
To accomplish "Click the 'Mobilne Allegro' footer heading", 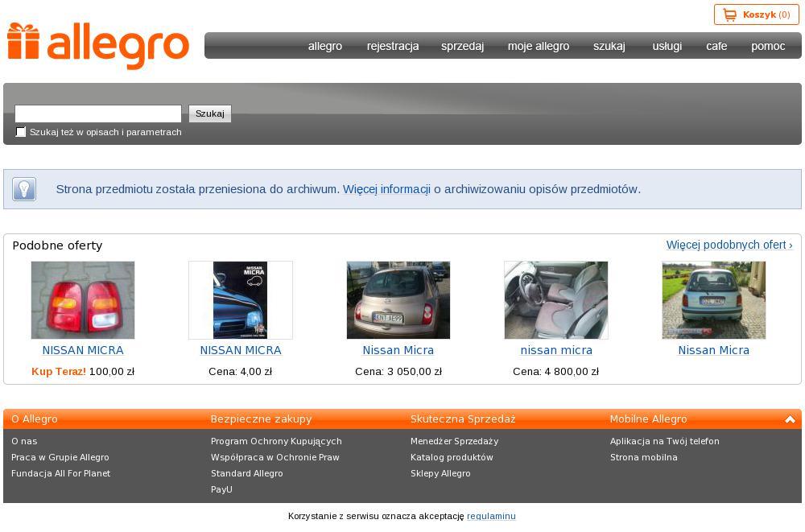I will 648,419.
